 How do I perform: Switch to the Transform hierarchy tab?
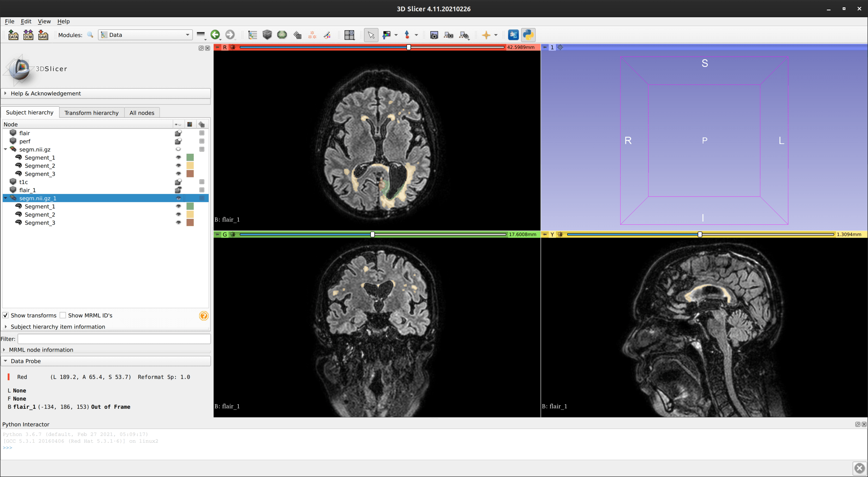(x=91, y=113)
